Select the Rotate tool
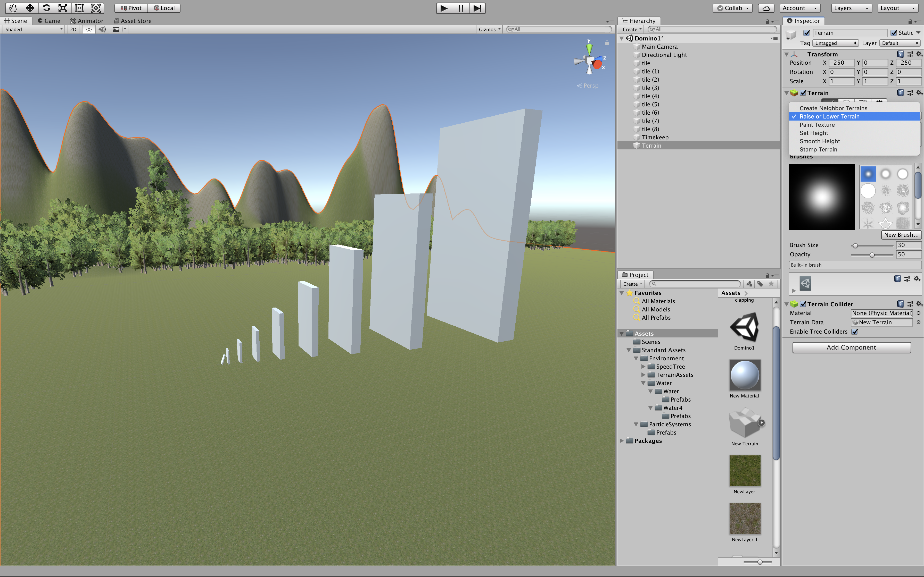This screenshot has height=577, width=924. click(47, 8)
